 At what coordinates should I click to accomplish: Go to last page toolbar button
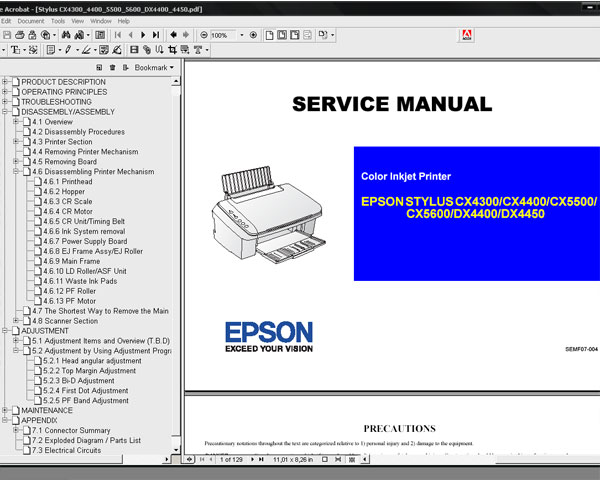(x=156, y=35)
